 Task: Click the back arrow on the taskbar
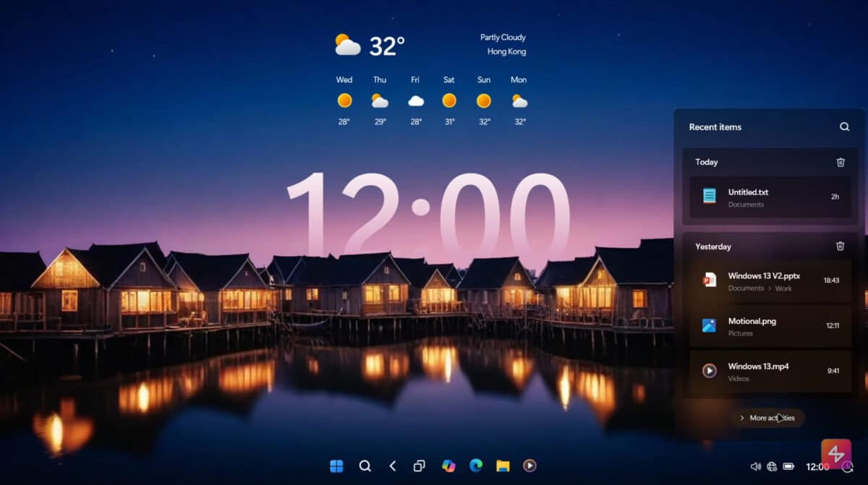tap(393, 466)
